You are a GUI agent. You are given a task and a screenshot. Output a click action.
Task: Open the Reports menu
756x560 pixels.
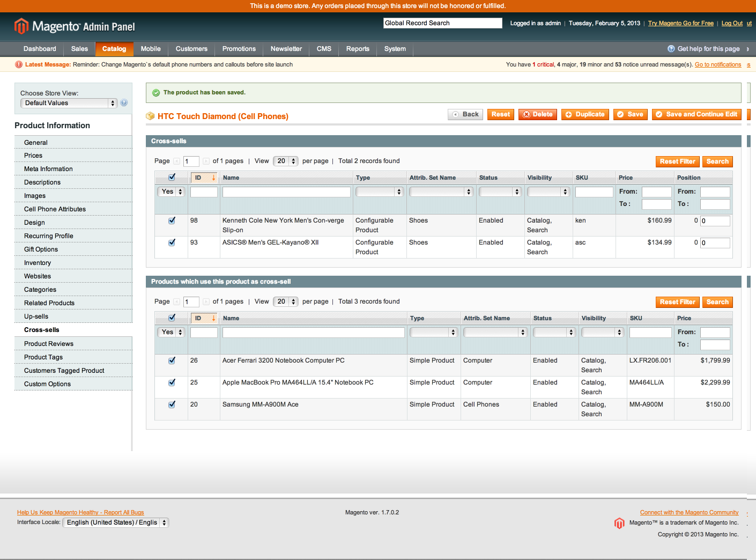(x=358, y=49)
